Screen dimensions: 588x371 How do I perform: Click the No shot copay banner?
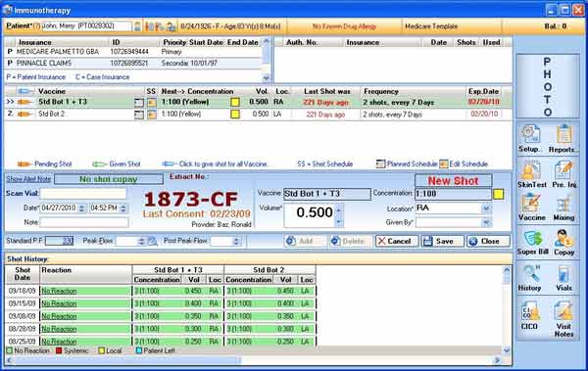click(109, 179)
